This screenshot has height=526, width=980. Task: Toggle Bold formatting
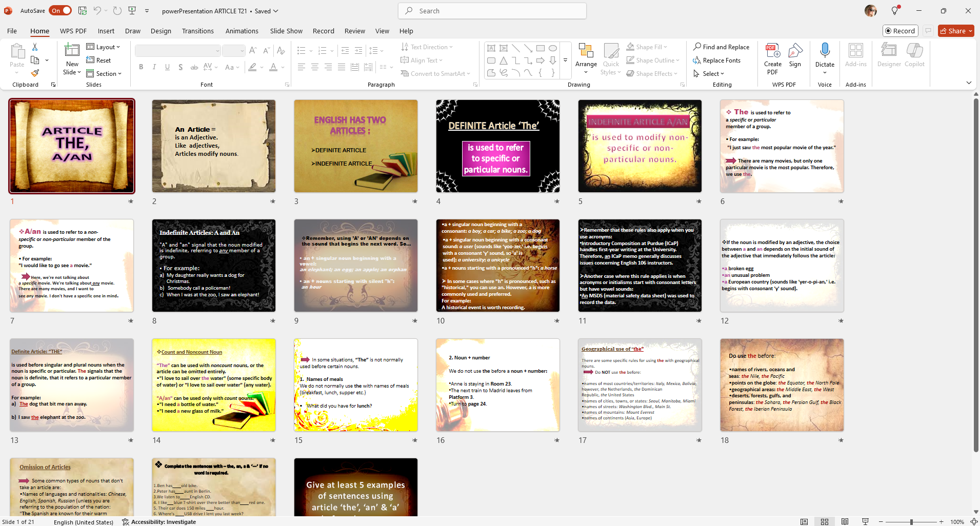point(141,67)
